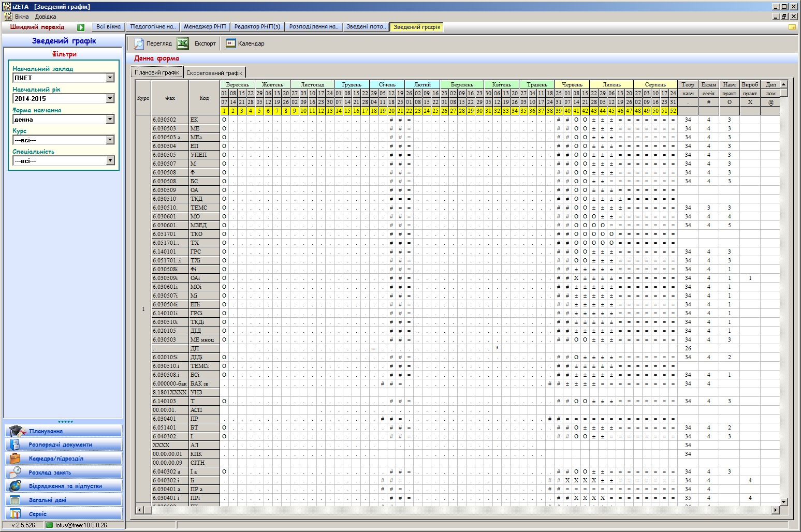
Task: Open Планування via graduation cap icon
Action: click(16, 431)
